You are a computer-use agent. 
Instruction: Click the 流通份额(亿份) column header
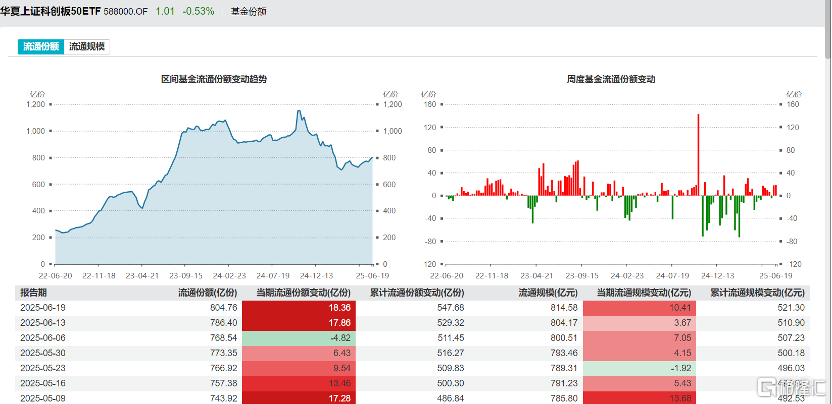pos(207,293)
